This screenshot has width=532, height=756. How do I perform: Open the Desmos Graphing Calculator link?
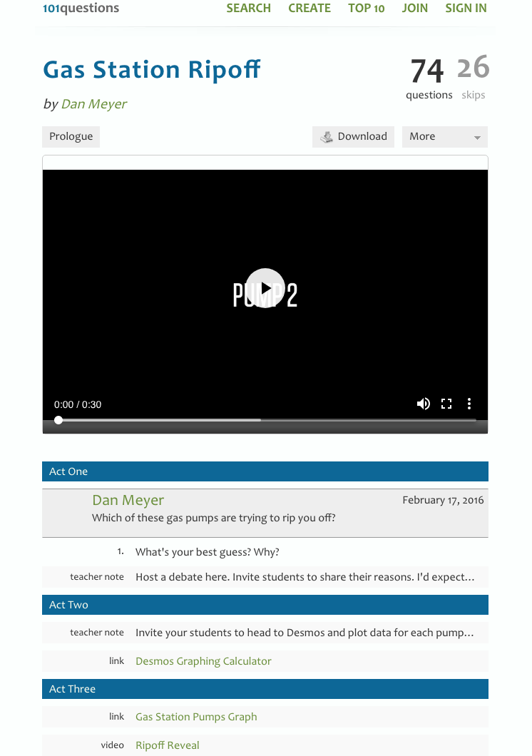(203, 661)
